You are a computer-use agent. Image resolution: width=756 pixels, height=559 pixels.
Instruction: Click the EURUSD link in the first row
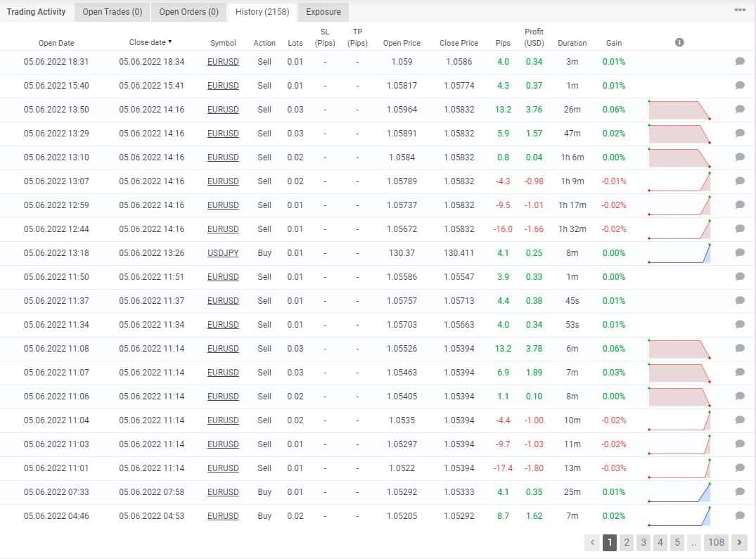tap(223, 61)
